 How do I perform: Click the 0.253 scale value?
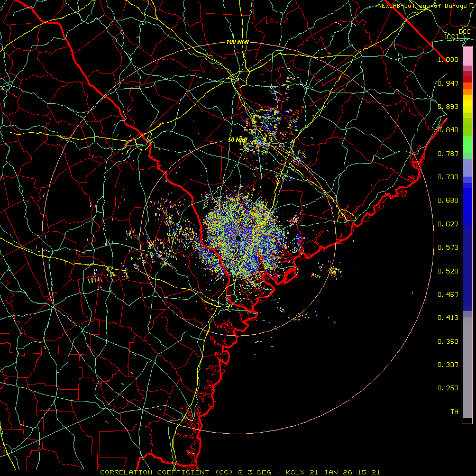448,388
